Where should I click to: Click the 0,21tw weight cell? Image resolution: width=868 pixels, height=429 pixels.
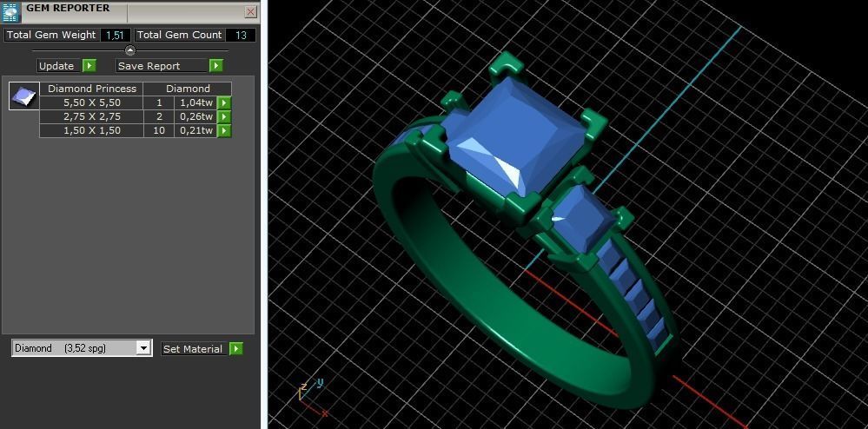click(x=196, y=130)
